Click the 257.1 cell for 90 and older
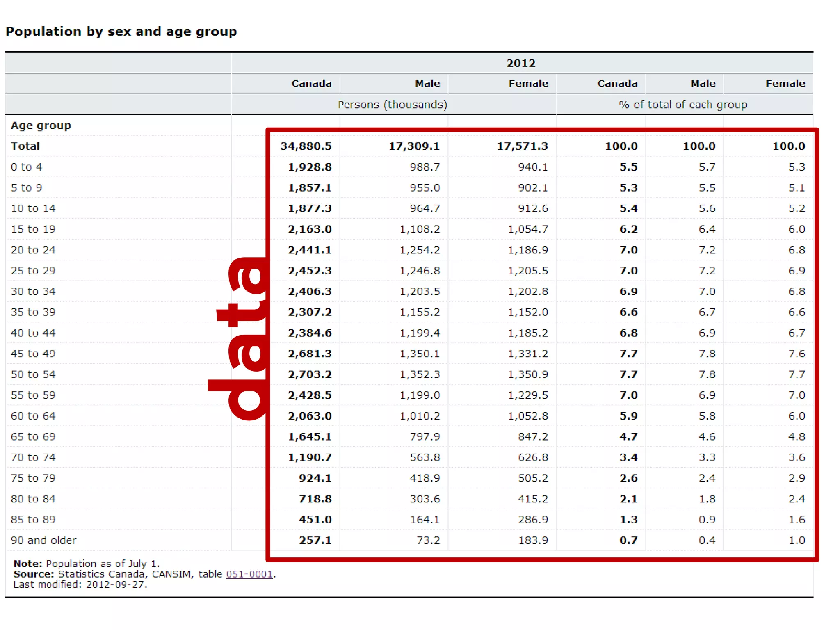This screenshot has height=630, width=840. coord(315,540)
